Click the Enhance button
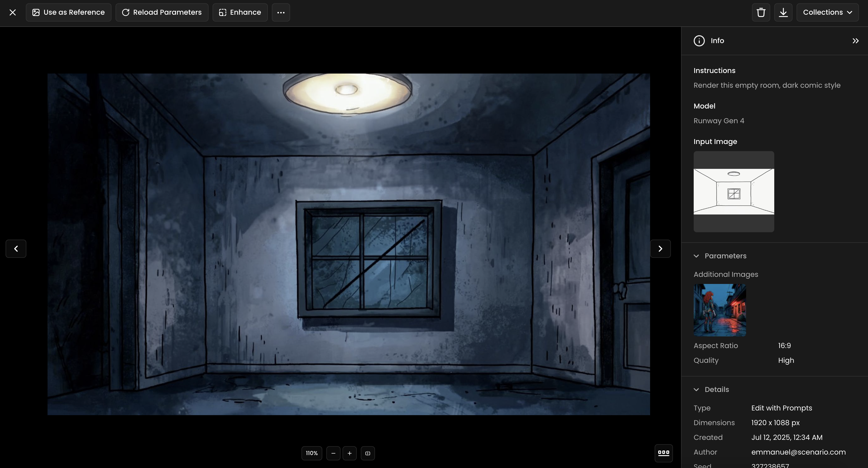Screen dimensions: 868x468 point(240,12)
